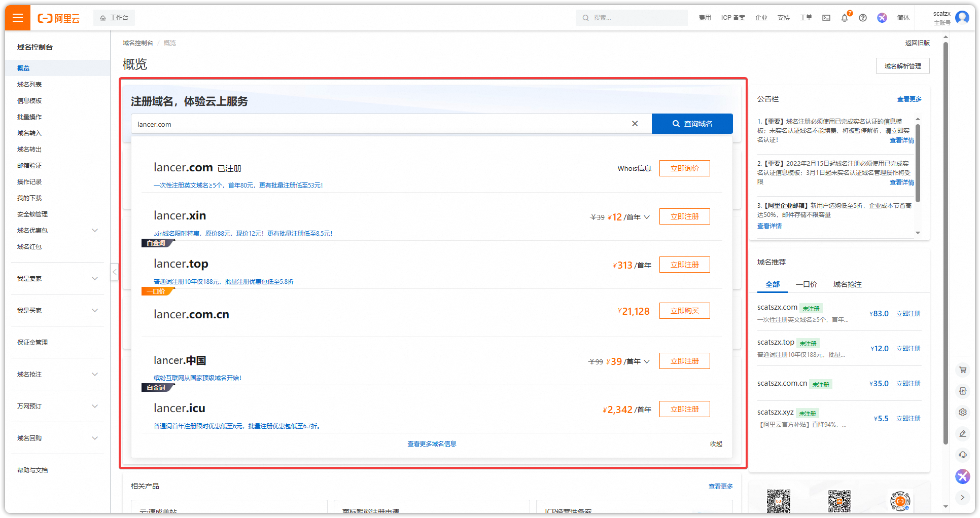
Task: Open 域名解析管理 button
Action: [x=903, y=66]
